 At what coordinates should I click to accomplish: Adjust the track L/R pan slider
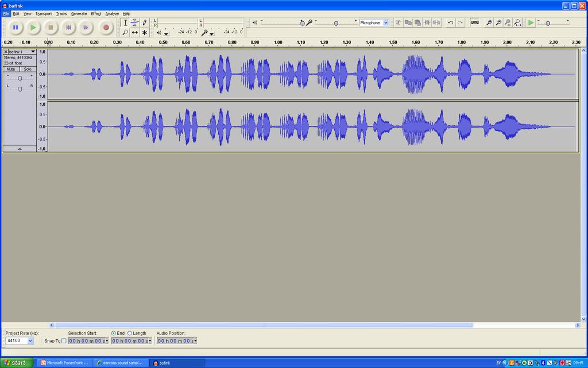tap(20, 89)
